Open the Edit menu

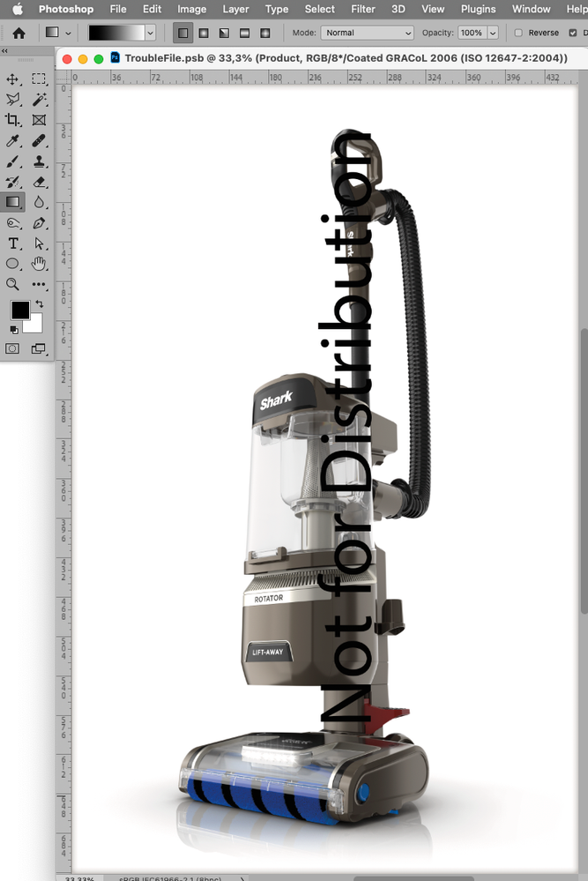(x=152, y=9)
